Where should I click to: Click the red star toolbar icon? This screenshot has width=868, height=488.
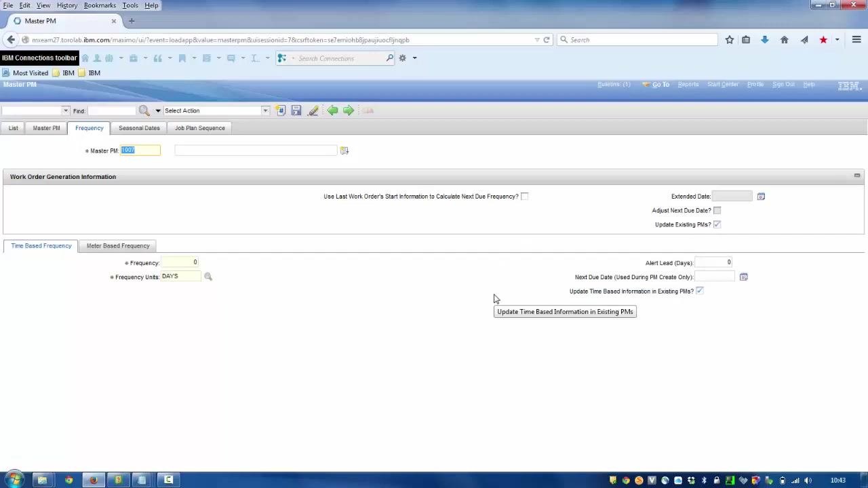(x=823, y=40)
